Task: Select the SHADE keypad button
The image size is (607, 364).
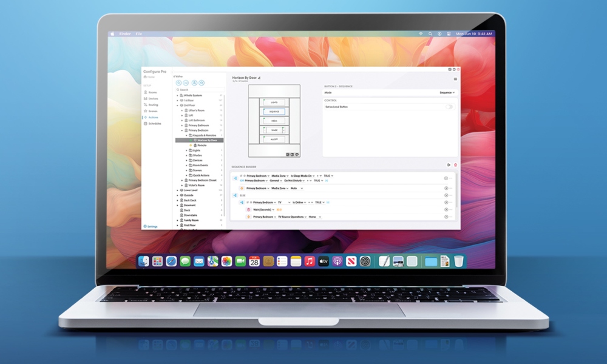Action: (x=274, y=130)
